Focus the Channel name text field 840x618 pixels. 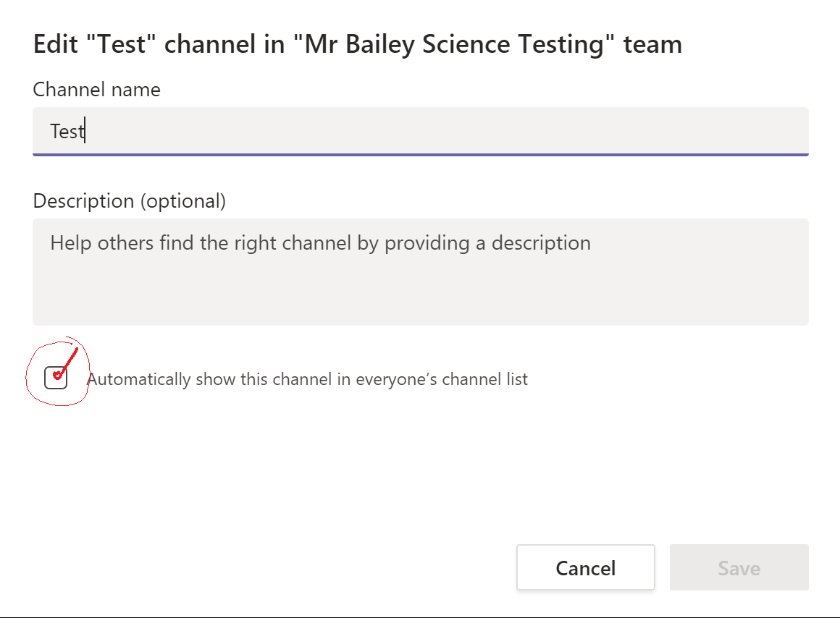point(421,132)
